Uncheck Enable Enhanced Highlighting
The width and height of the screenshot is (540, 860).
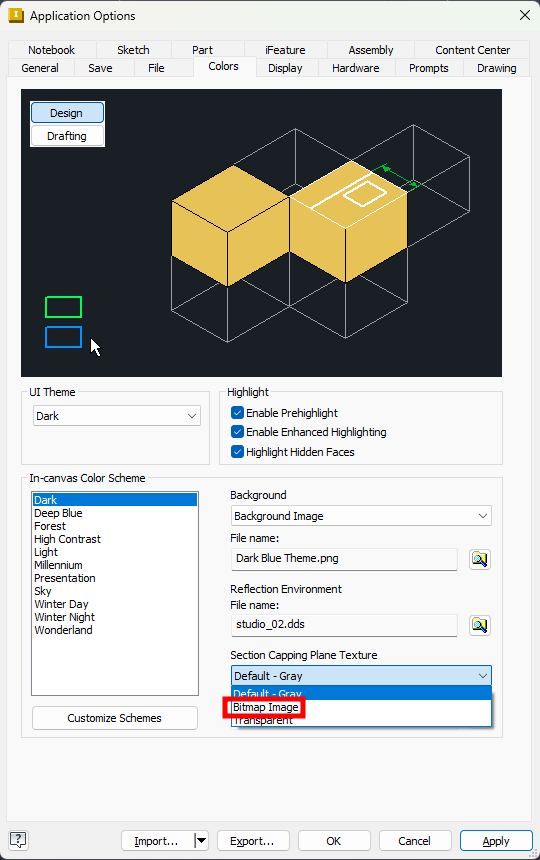pyautogui.click(x=237, y=432)
